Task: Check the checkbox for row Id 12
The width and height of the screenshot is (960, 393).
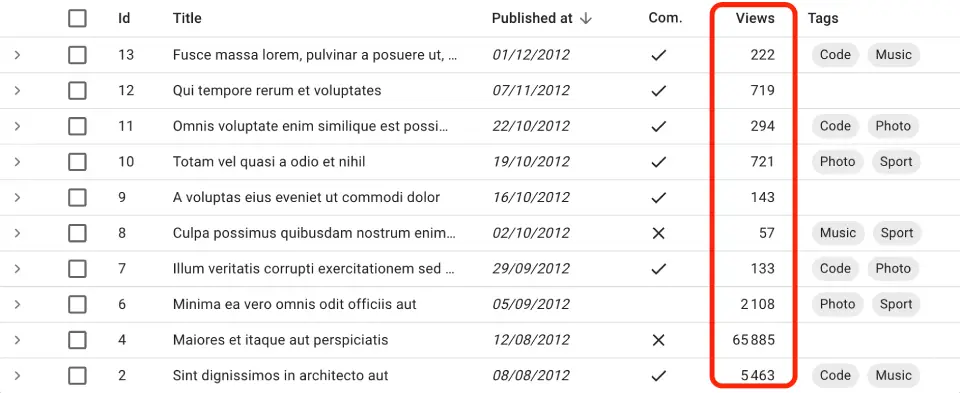Action: point(77,91)
